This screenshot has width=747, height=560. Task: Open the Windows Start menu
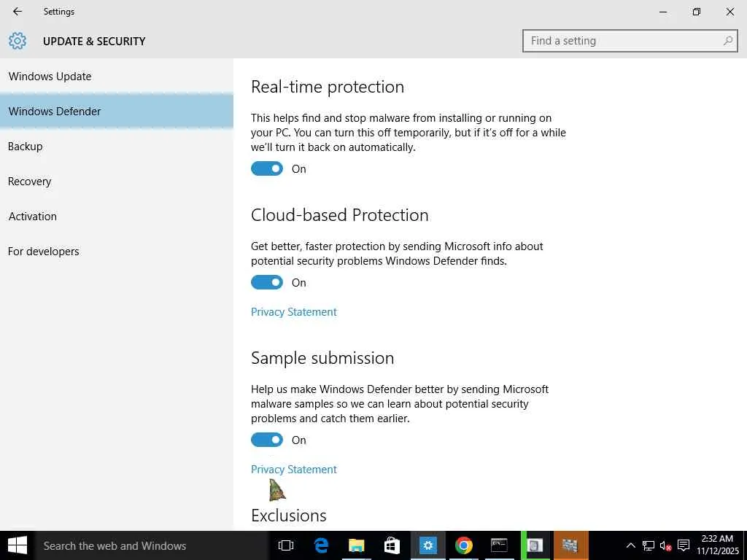pos(18,545)
